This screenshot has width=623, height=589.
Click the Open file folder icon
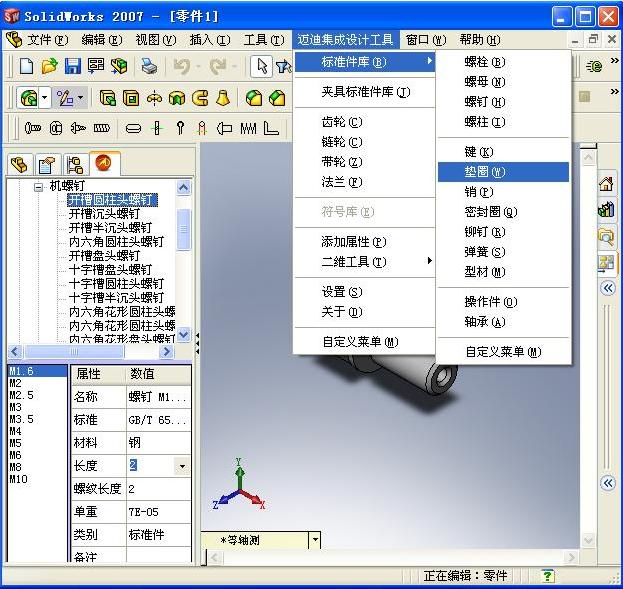tap(49, 66)
